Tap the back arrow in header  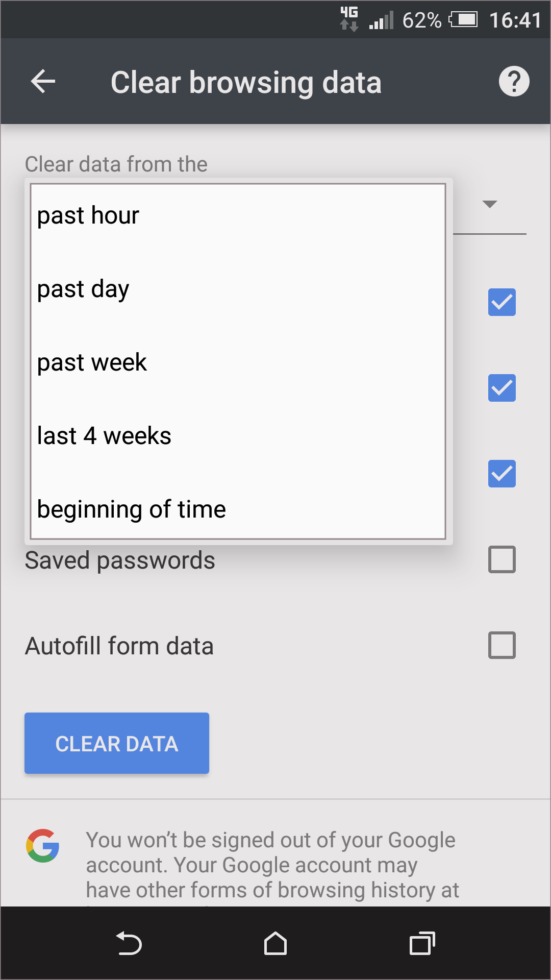tap(43, 82)
